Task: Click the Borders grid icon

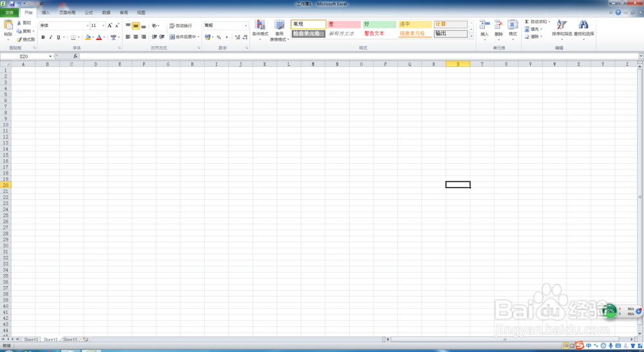Action: (x=73, y=37)
